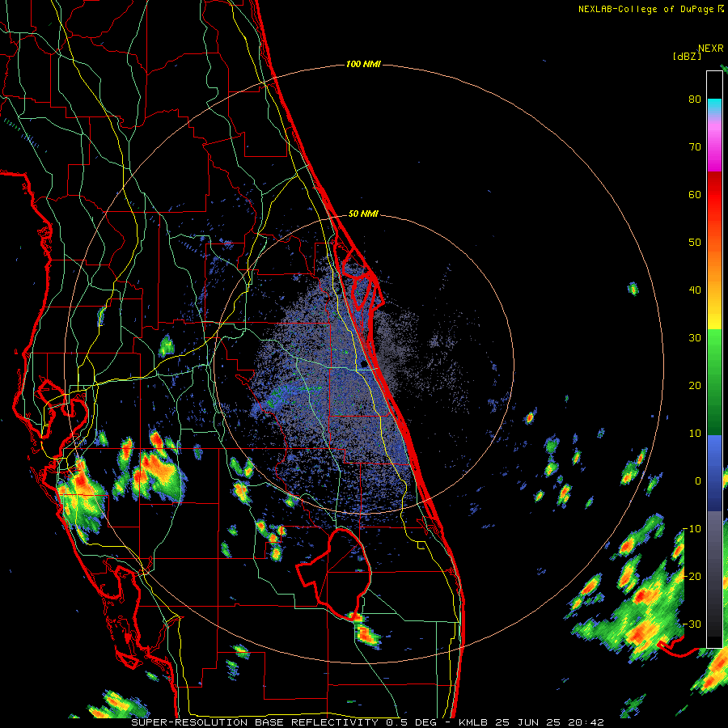Click the cyan top band of the color bar

click(714, 104)
